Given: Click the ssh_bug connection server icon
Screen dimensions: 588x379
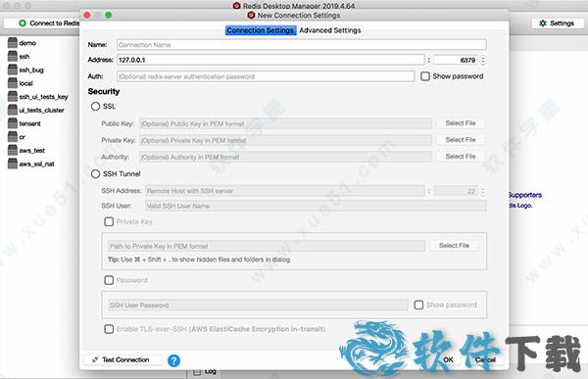Looking at the screenshot, I should pyautogui.click(x=13, y=70).
